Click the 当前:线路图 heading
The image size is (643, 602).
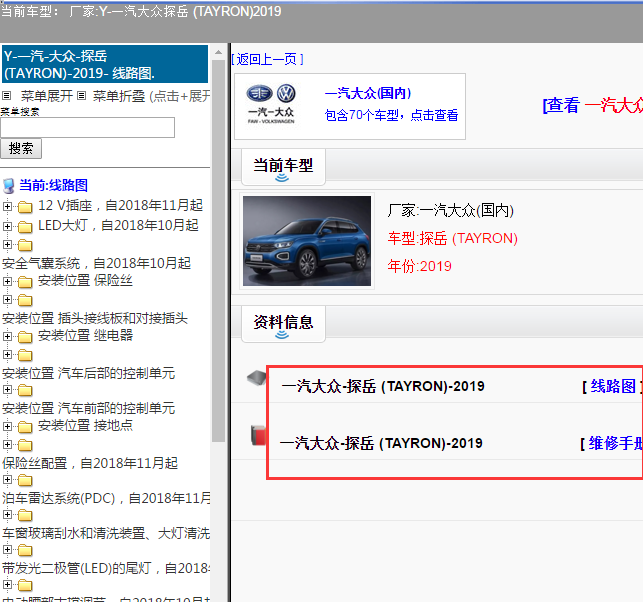(x=54, y=185)
